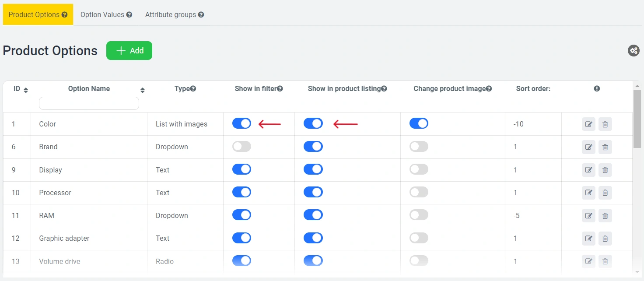The height and width of the screenshot is (281, 644).
Task: Sort by Option Name using sort arrows
Action: pos(142,90)
